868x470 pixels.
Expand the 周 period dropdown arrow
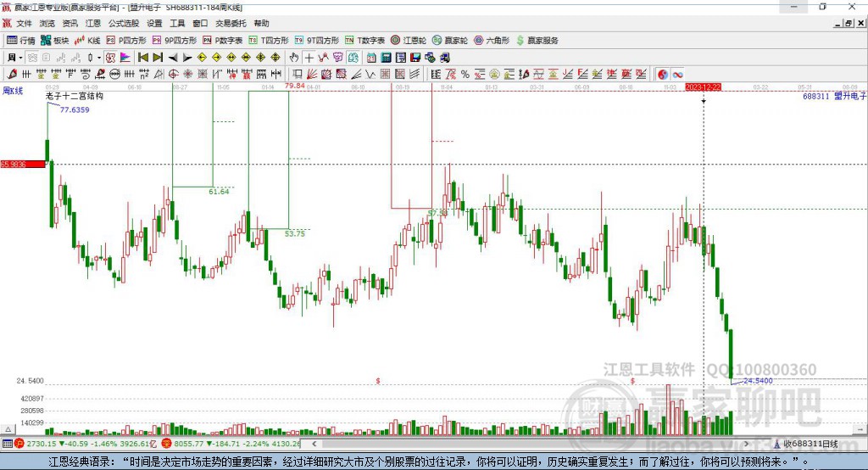(20, 58)
